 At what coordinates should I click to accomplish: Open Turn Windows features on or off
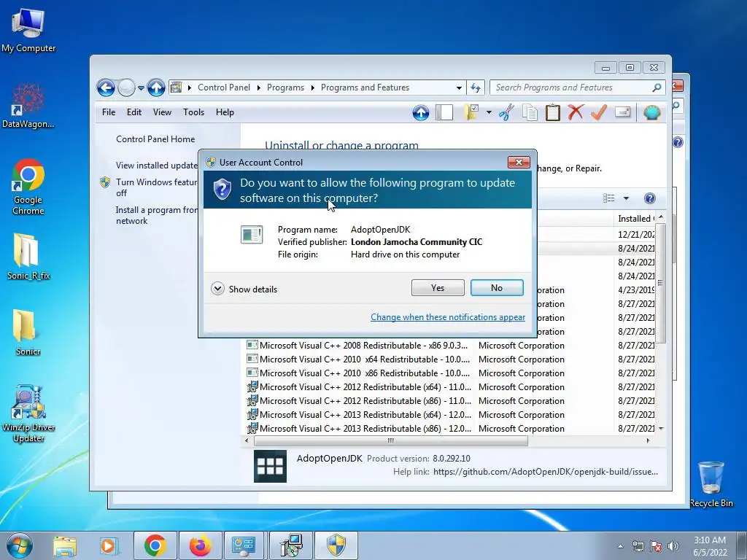click(157, 187)
